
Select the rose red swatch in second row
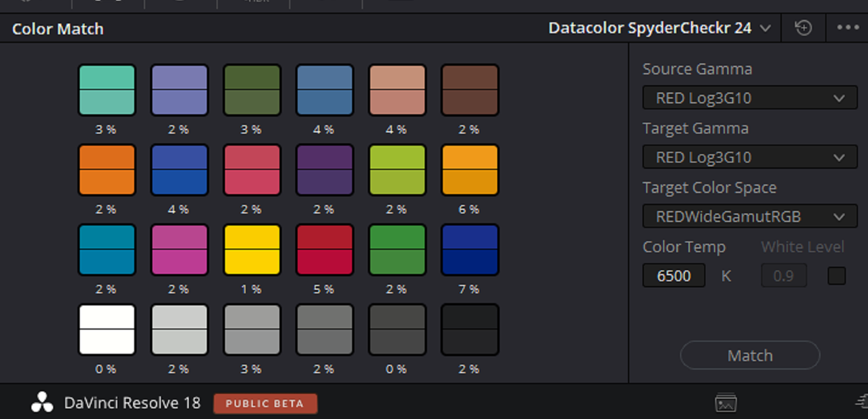click(252, 170)
